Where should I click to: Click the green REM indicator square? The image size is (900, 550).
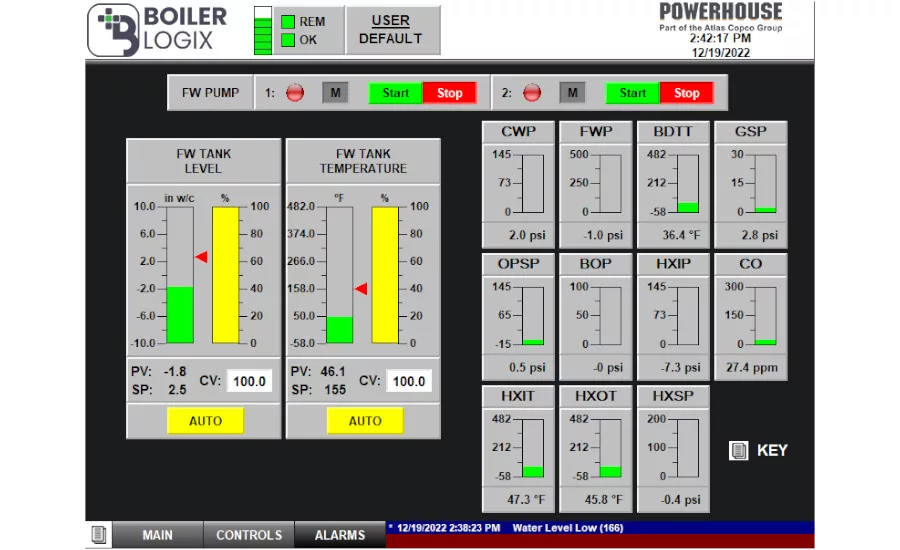tap(288, 22)
